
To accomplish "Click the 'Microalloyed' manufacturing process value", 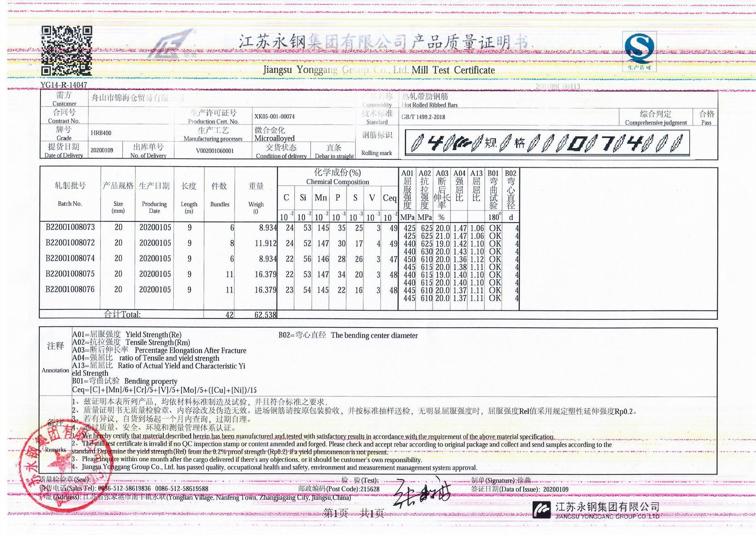I will [x=274, y=138].
